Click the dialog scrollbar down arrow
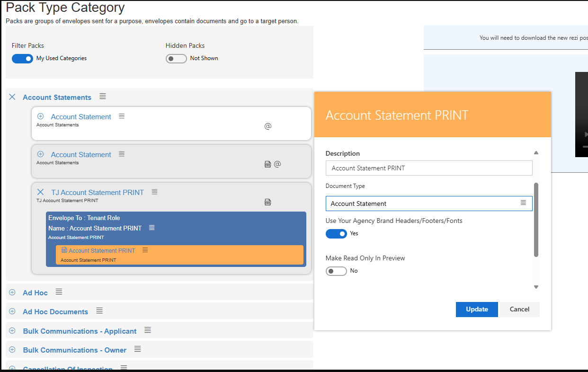Screen dimensions: 588x372 (536, 287)
